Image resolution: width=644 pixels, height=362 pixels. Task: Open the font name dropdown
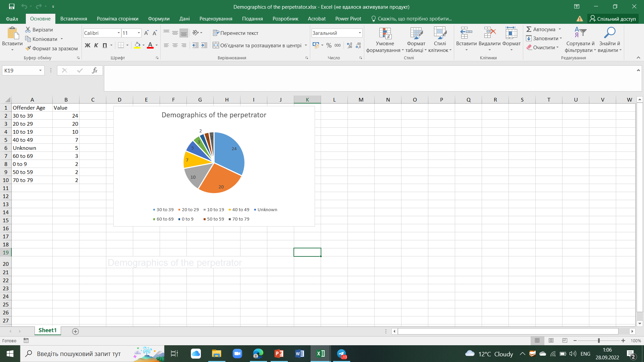click(118, 33)
